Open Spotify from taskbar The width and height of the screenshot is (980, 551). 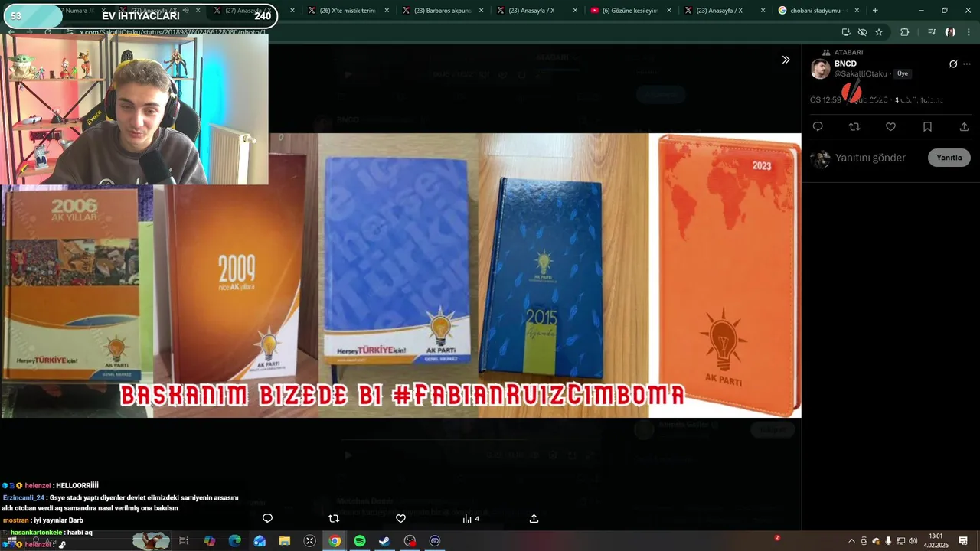tap(360, 541)
